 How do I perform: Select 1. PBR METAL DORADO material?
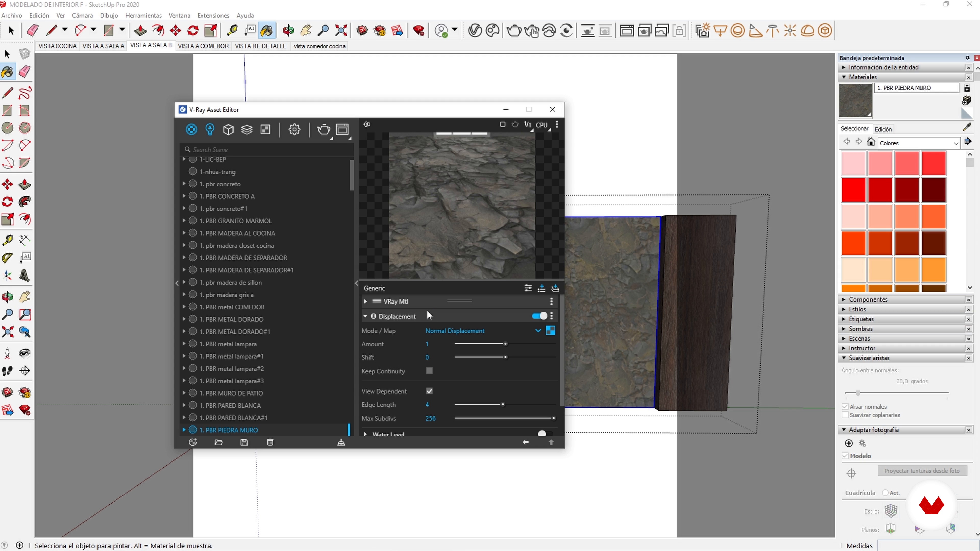click(x=231, y=319)
